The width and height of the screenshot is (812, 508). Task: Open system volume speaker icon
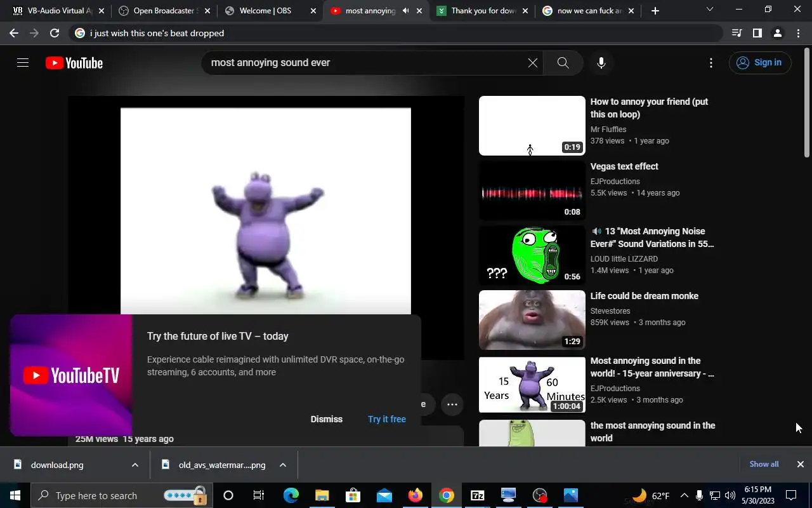[730, 495]
